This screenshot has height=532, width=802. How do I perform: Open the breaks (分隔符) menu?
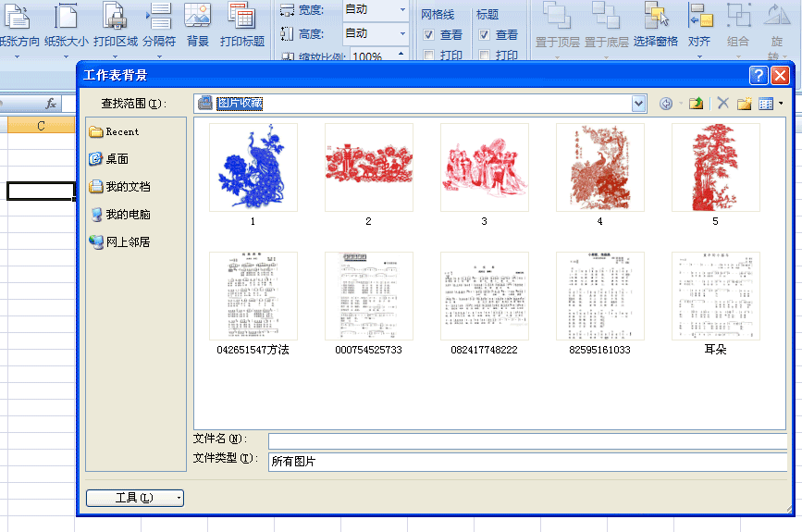(x=159, y=28)
